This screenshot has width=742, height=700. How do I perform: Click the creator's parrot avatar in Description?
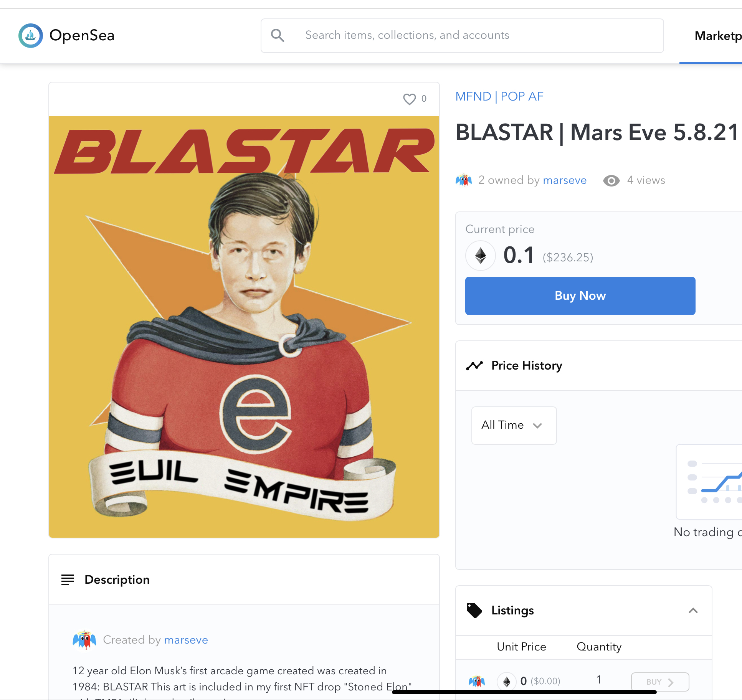[84, 639]
